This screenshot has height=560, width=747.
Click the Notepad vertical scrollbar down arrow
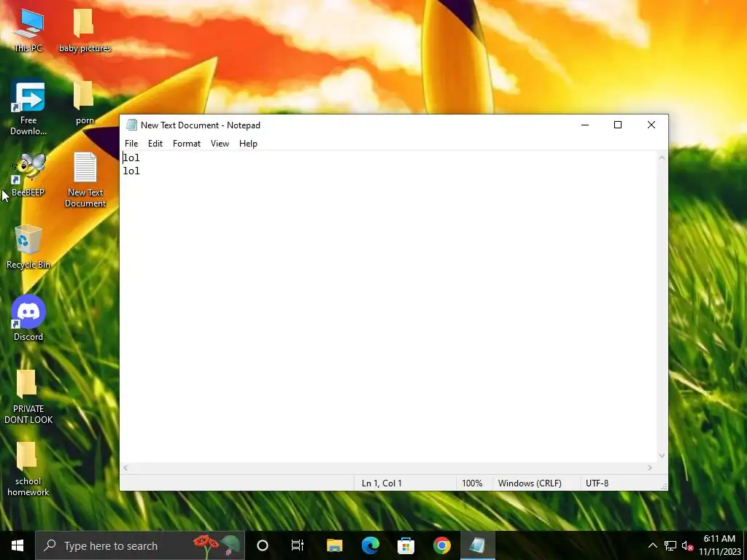point(662,456)
